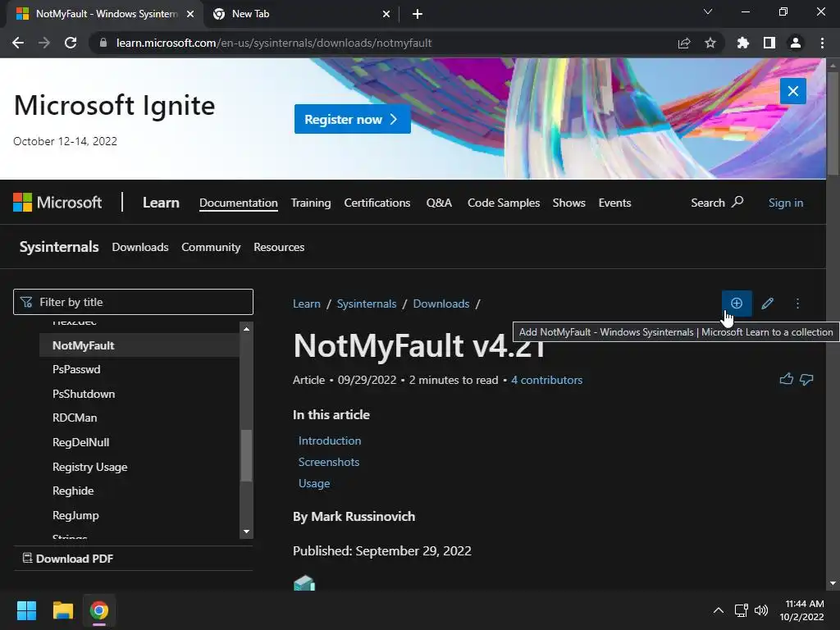
Task: Open the Training menu item
Action: pyautogui.click(x=311, y=203)
